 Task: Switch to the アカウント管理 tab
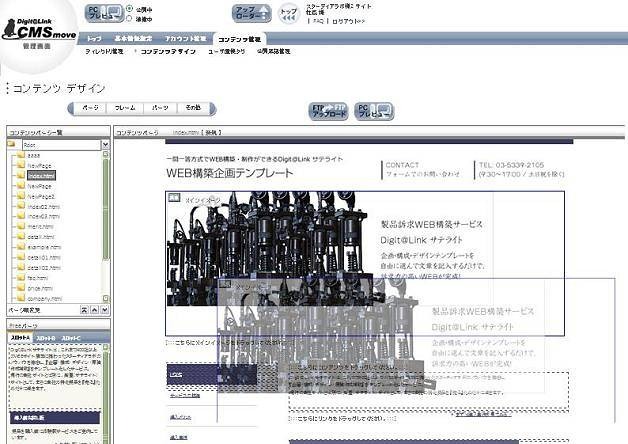185,38
